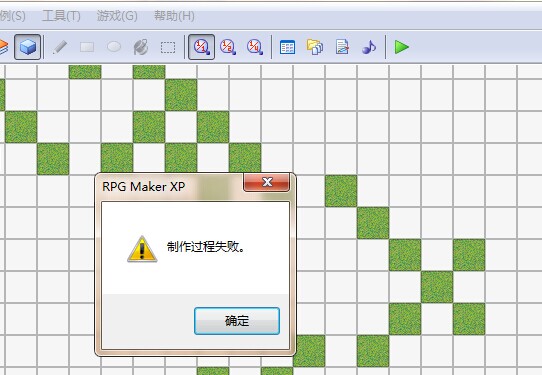Select the Flood Fill tool

point(141,47)
